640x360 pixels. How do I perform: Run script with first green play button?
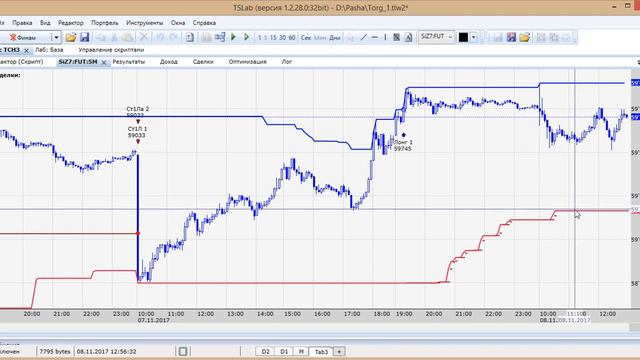pyautogui.click(x=233, y=37)
